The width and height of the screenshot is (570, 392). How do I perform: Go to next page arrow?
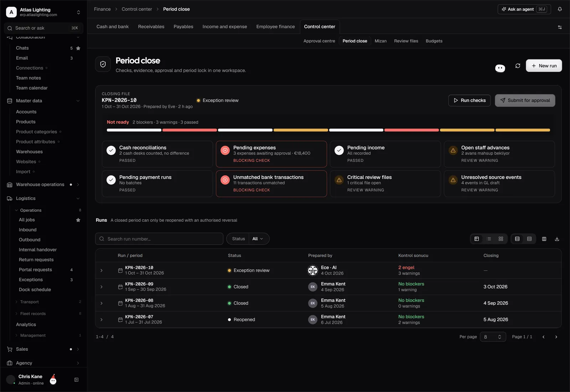coord(556,337)
